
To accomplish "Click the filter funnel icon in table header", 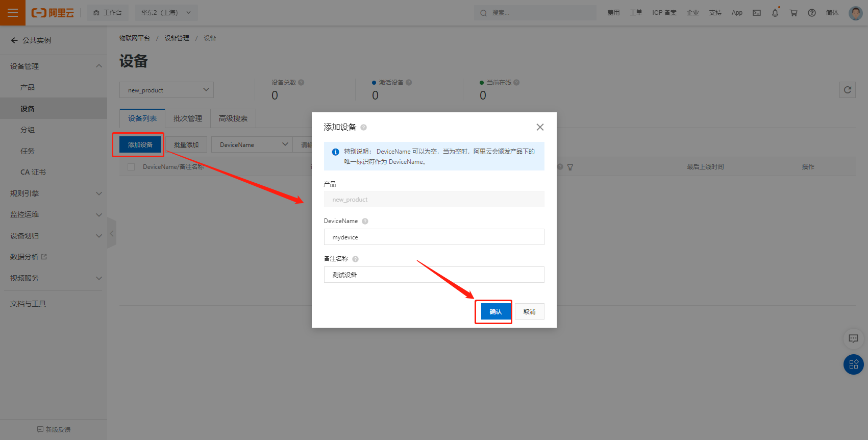I will pos(570,167).
